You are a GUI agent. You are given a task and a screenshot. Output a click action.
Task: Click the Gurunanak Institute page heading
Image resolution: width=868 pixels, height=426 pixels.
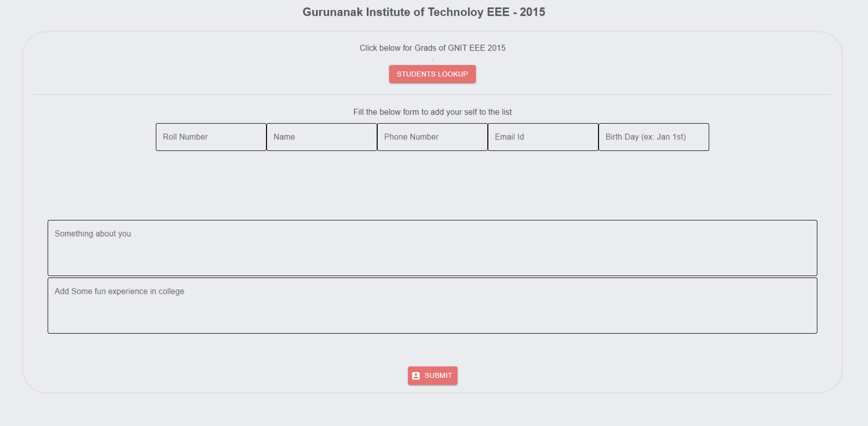(424, 12)
